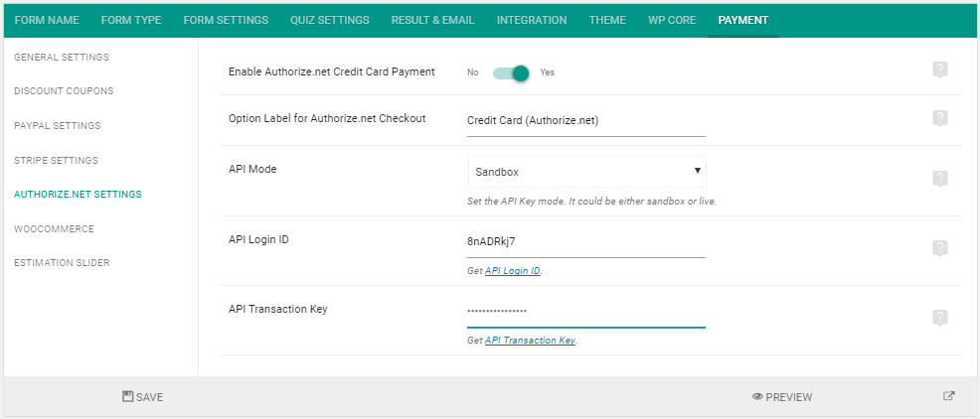Click help icon beside API Mode
Image resolution: width=980 pixels, height=419 pixels.
939,179
